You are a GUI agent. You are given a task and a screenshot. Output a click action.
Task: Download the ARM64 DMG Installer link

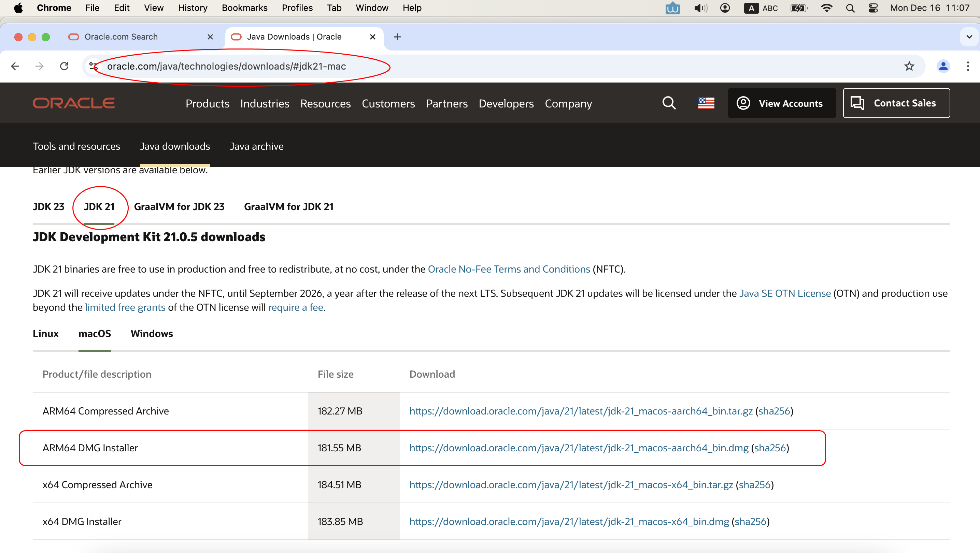point(579,448)
